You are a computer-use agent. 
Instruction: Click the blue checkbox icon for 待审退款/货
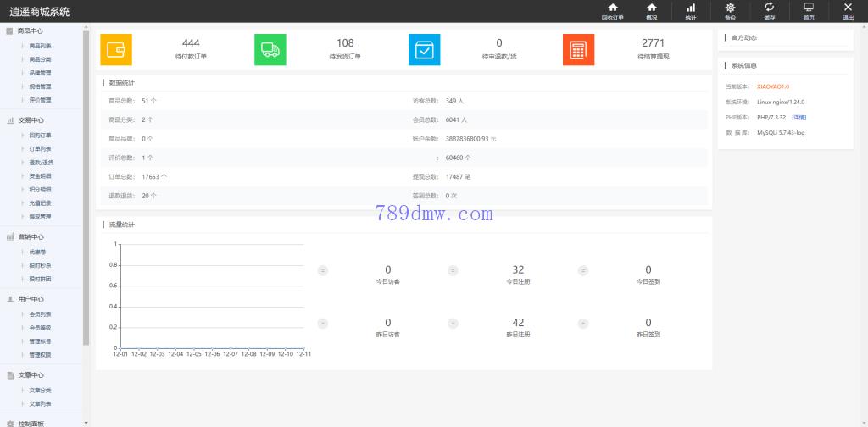point(425,49)
